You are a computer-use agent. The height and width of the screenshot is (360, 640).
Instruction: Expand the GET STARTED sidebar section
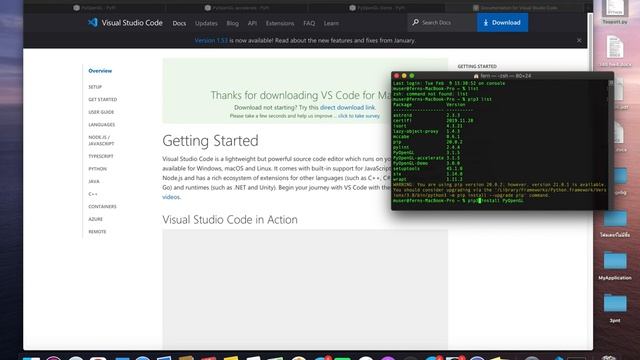[x=102, y=100]
